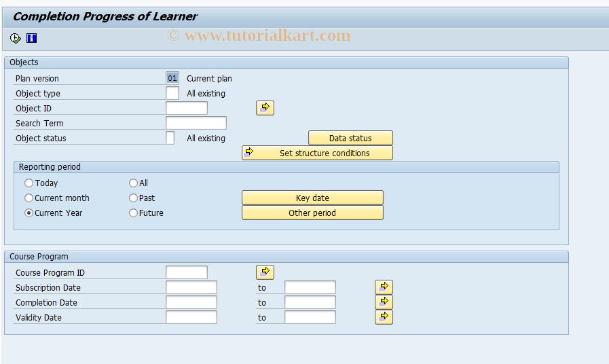The width and height of the screenshot is (609, 364).
Task: Open multiple selection for Validity Date
Action: click(384, 317)
